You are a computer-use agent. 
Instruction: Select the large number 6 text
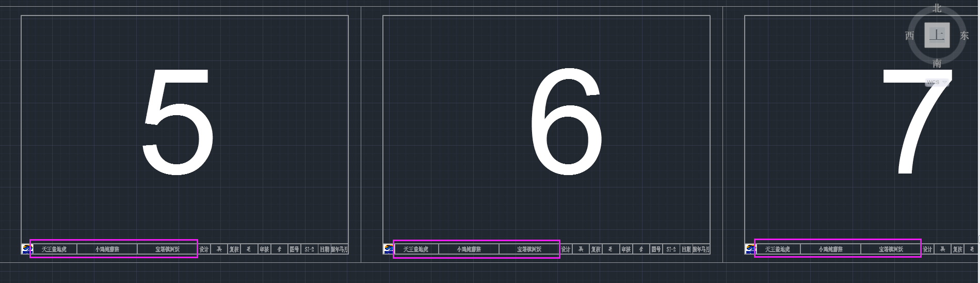coord(566,121)
